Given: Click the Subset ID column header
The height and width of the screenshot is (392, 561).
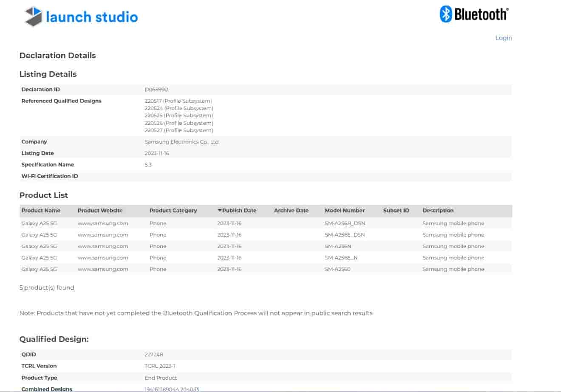Looking at the screenshot, I should click(396, 210).
